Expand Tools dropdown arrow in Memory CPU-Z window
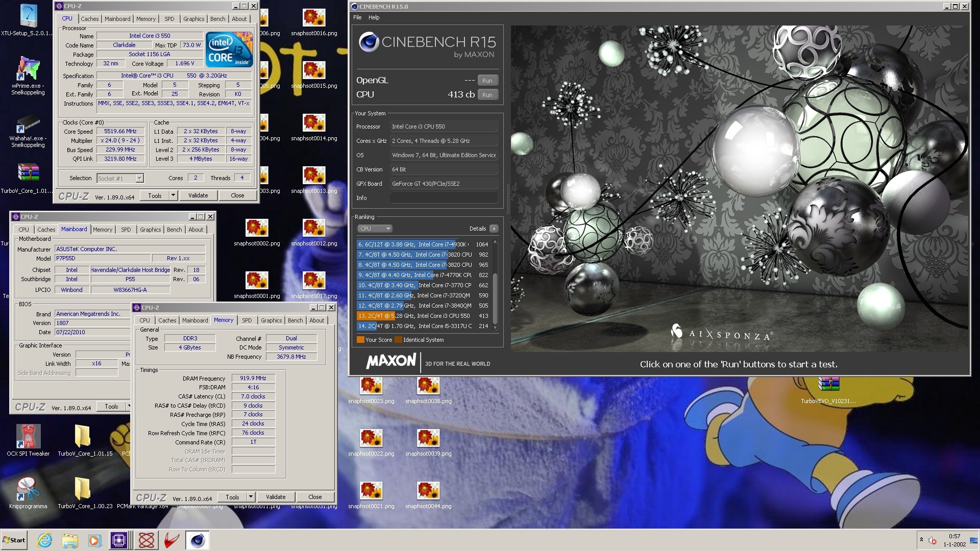980x551 pixels. click(251, 497)
